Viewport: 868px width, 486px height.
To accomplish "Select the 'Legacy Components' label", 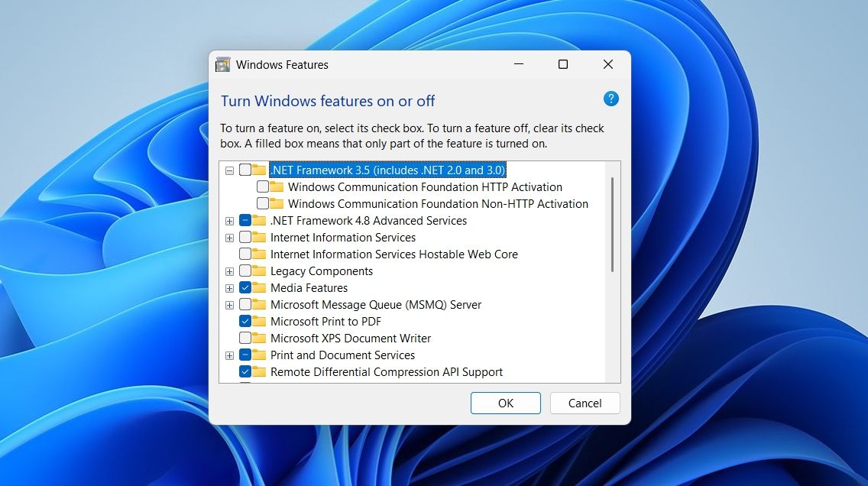I will pyautogui.click(x=321, y=271).
